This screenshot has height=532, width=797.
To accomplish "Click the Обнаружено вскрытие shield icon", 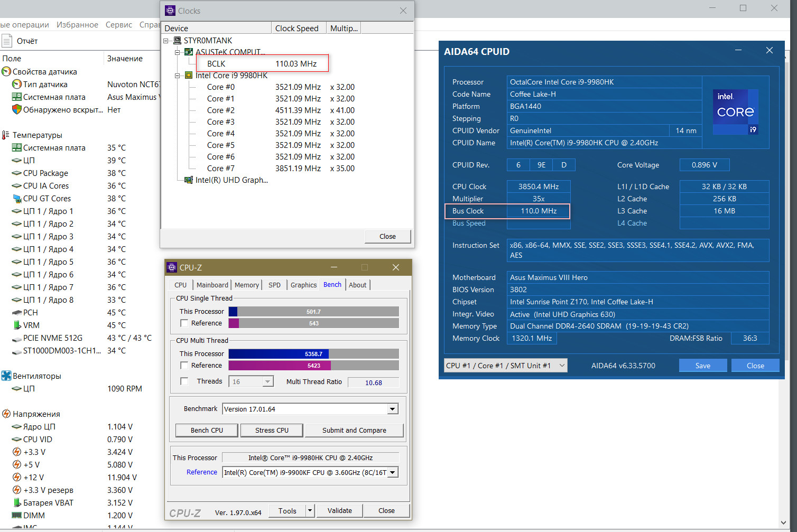I will (17, 109).
